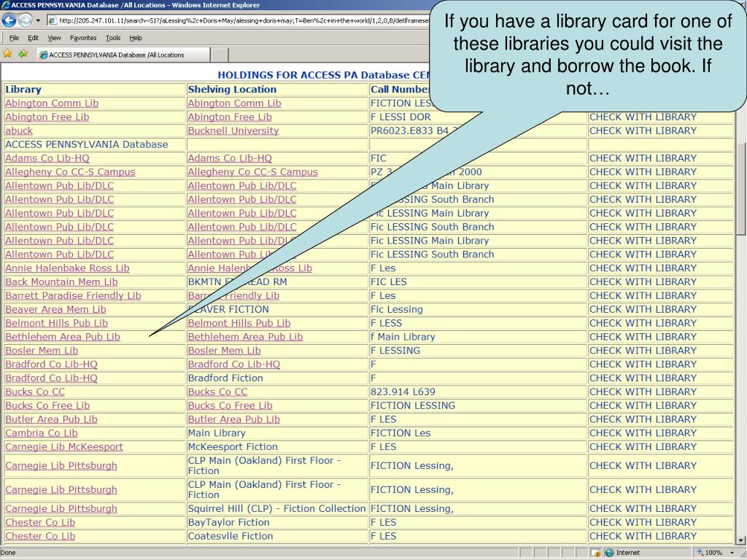Image resolution: width=747 pixels, height=560 pixels.
Task: Open a new blank tab button
Action: point(220,55)
